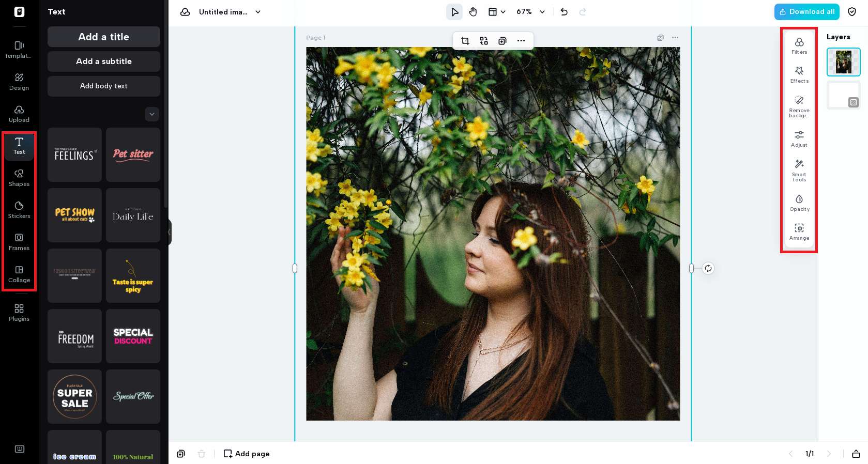Activate the Hand pan tool

(473, 12)
